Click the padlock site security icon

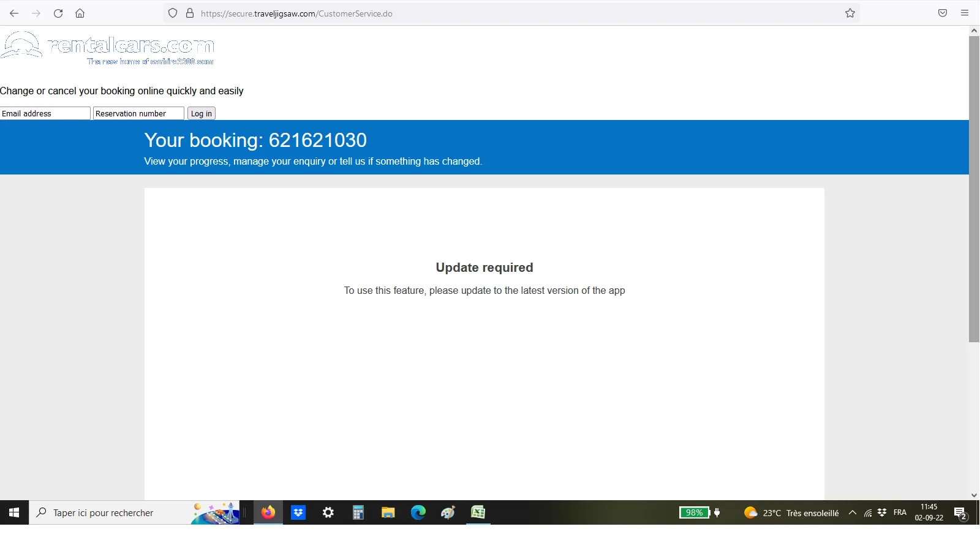(190, 13)
